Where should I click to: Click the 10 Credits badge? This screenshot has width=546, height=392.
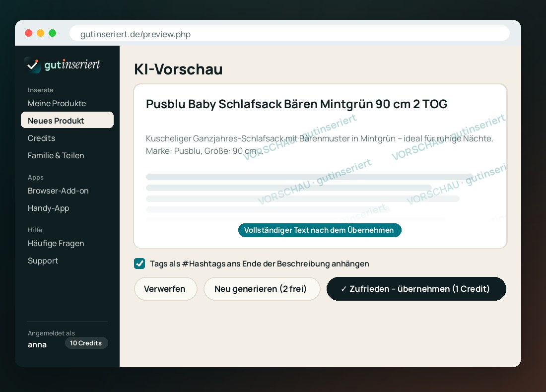pos(86,343)
